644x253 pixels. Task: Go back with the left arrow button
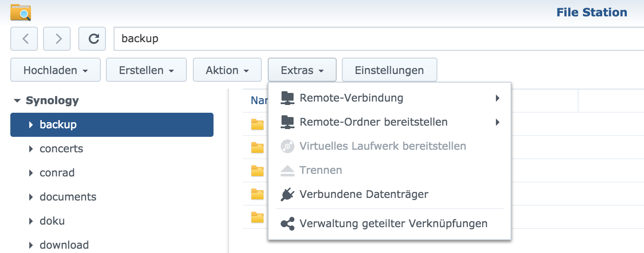coord(24,39)
